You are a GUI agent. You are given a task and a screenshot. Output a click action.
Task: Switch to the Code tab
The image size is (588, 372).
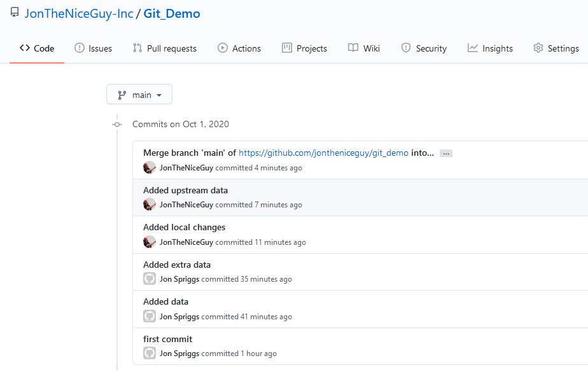[x=37, y=48]
